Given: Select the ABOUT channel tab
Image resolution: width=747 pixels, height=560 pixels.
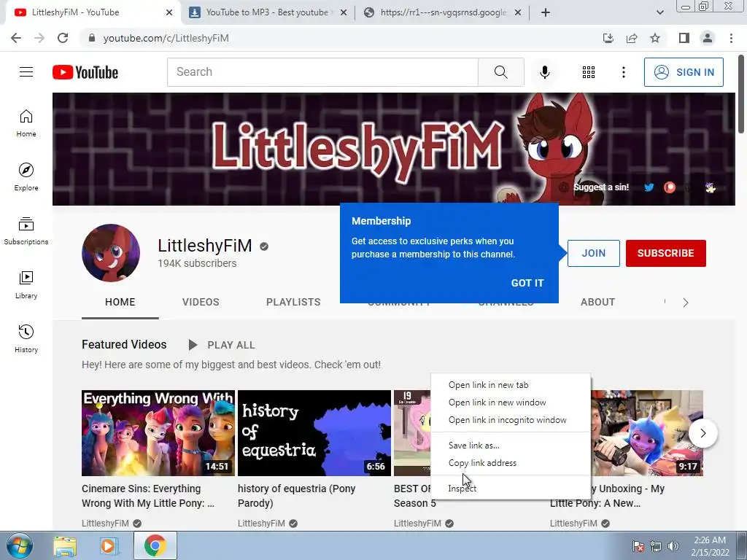Looking at the screenshot, I should (x=598, y=302).
